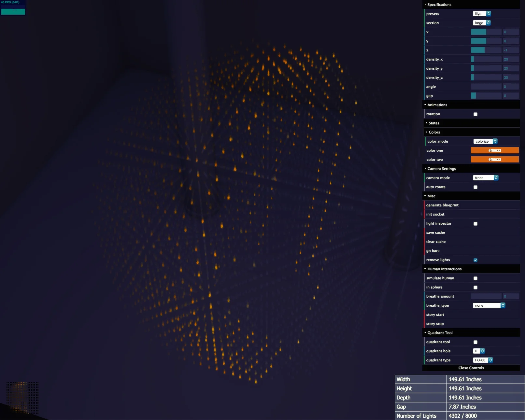Open the quadrant type dropdown showing FC-00

[483, 360]
